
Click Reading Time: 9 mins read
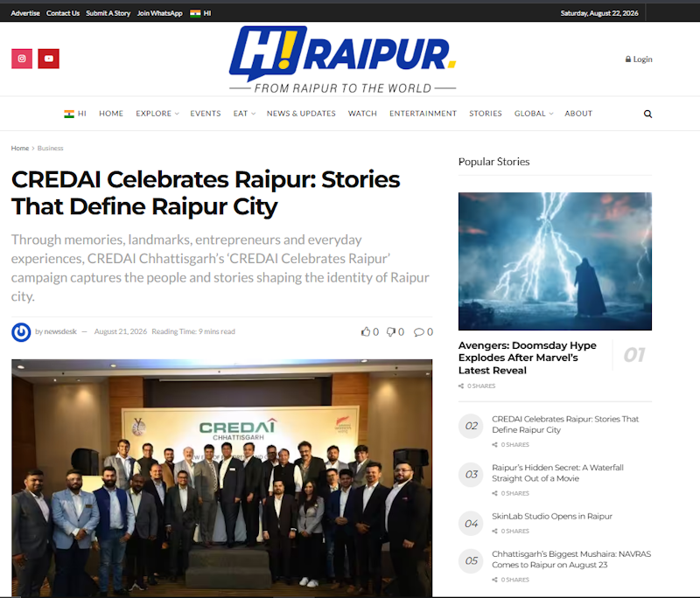pyautogui.click(x=193, y=331)
